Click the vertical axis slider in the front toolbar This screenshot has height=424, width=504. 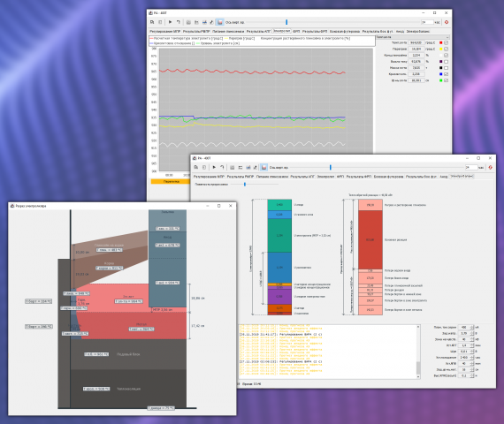[330, 167]
